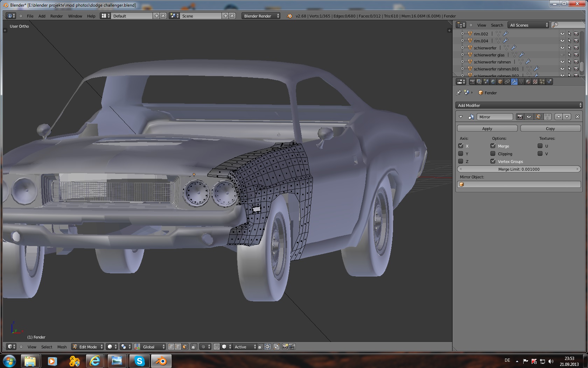The image size is (588, 368).
Task: Open the Select menu in 3D header
Action: point(47,347)
